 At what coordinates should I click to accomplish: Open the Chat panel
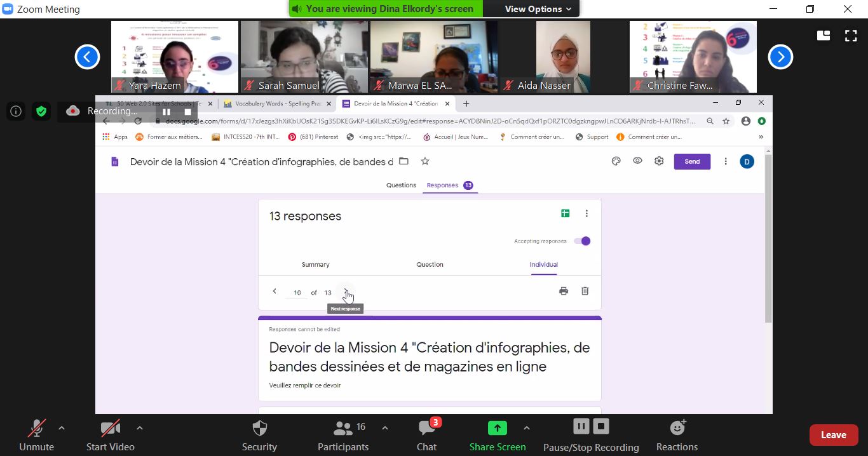click(426, 429)
